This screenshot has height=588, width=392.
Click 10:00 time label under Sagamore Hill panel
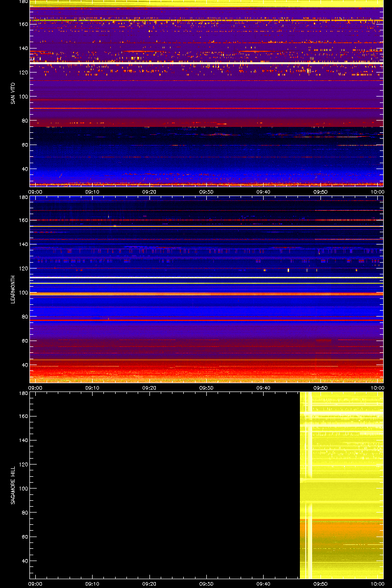pyautogui.click(x=377, y=584)
